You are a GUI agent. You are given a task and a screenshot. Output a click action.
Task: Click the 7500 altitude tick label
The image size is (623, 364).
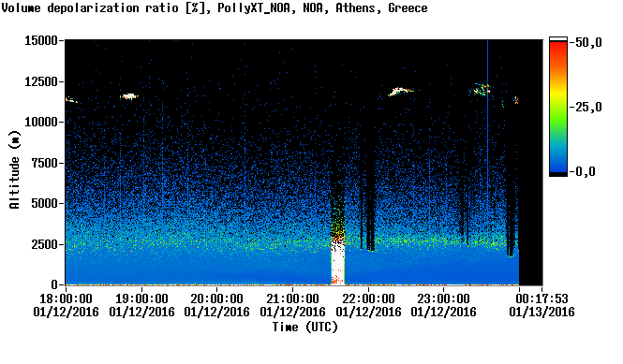(44, 163)
